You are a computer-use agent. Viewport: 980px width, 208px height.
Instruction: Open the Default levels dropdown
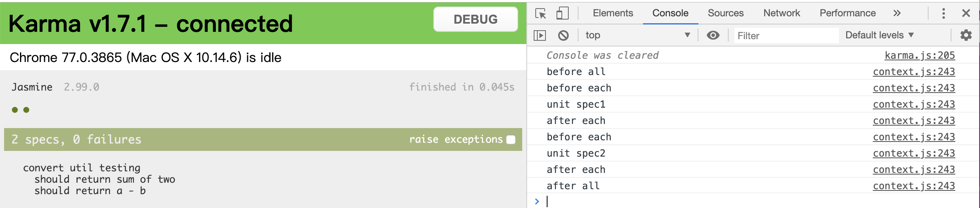click(879, 35)
